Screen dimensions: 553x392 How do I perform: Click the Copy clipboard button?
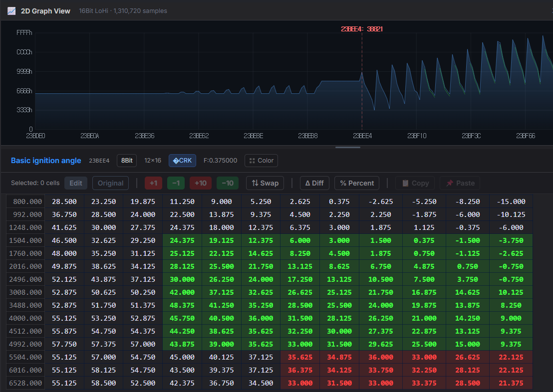point(415,183)
